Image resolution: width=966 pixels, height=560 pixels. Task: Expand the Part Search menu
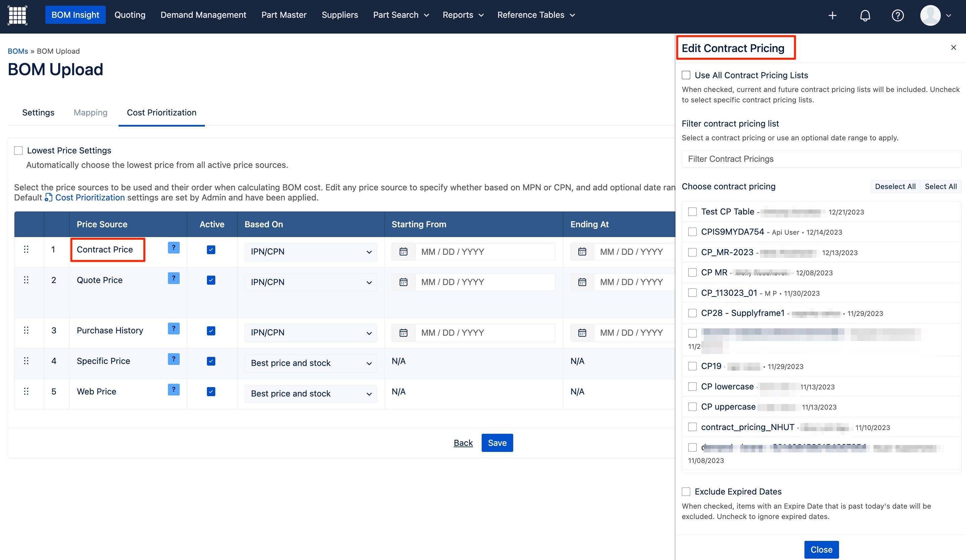(401, 15)
